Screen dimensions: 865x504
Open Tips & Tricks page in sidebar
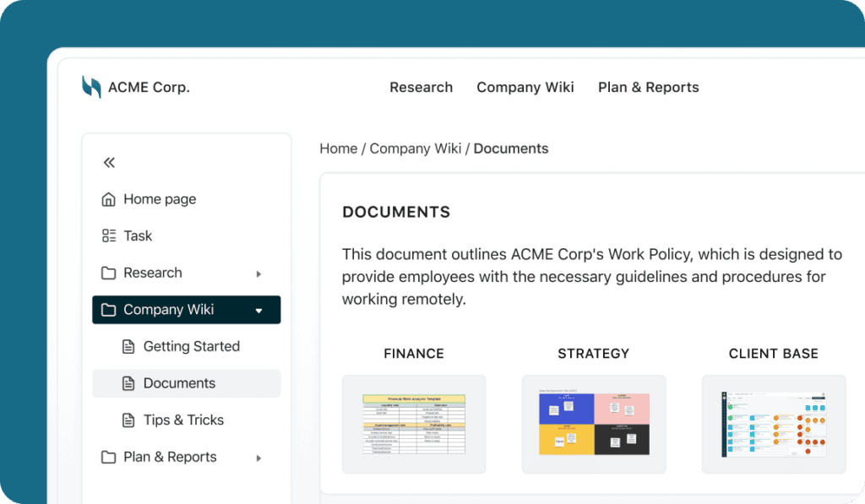(x=183, y=420)
